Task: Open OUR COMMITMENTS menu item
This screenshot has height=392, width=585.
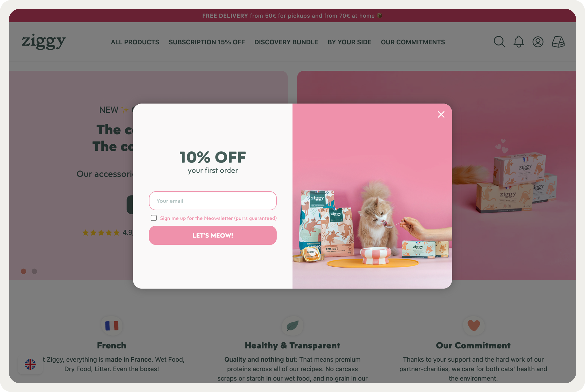Action: pos(413,42)
